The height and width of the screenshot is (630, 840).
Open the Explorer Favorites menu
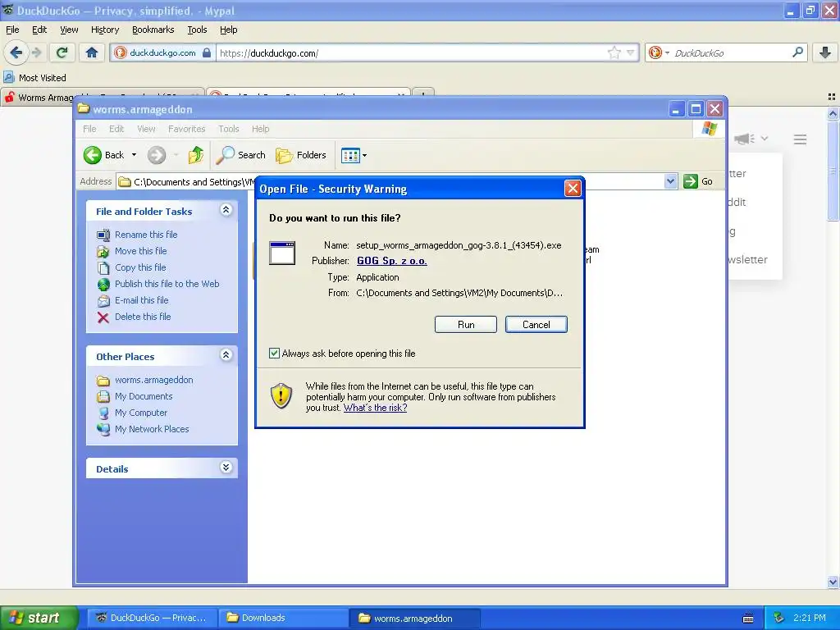tap(186, 129)
